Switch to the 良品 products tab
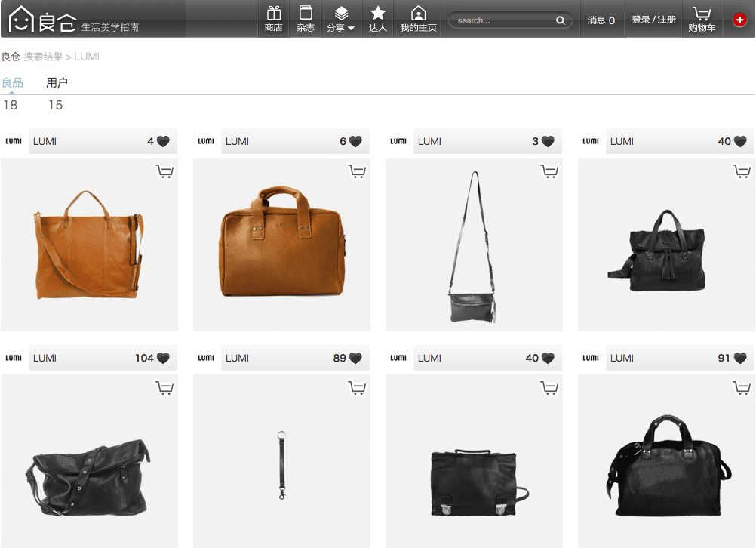Viewport: 756px width, 548px height. [13, 82]
